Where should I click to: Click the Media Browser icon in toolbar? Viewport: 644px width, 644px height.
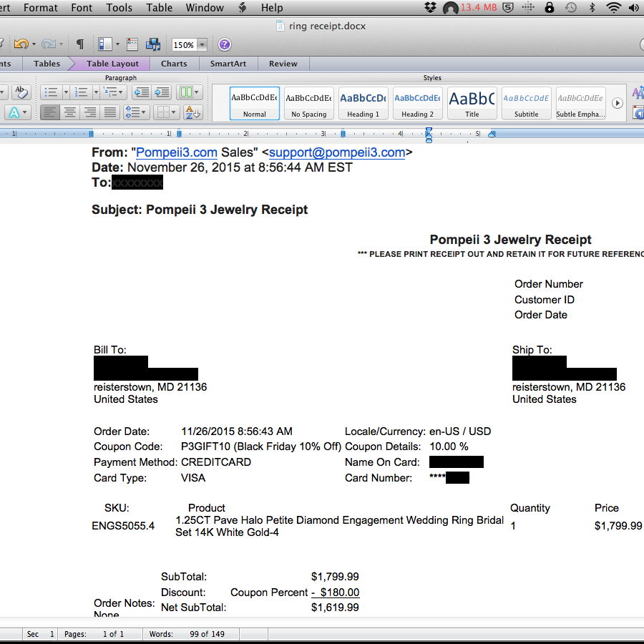[152, 44]
